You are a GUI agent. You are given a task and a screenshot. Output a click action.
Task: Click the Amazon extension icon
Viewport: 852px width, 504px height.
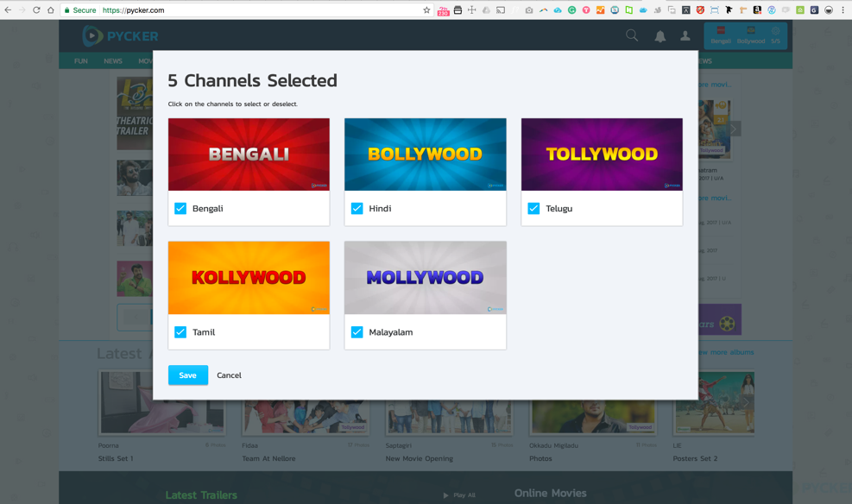pos(757,9)
